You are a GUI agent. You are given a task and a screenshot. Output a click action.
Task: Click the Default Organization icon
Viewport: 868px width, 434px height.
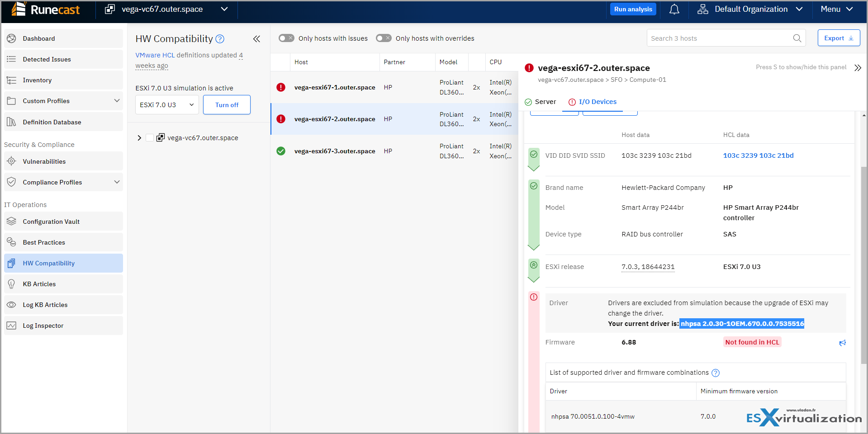702,9
